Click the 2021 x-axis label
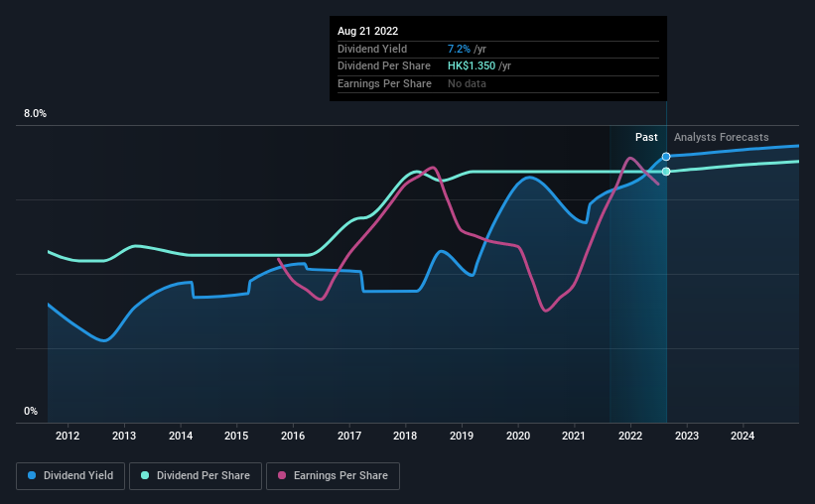815x504 pixels. (574, 436)
